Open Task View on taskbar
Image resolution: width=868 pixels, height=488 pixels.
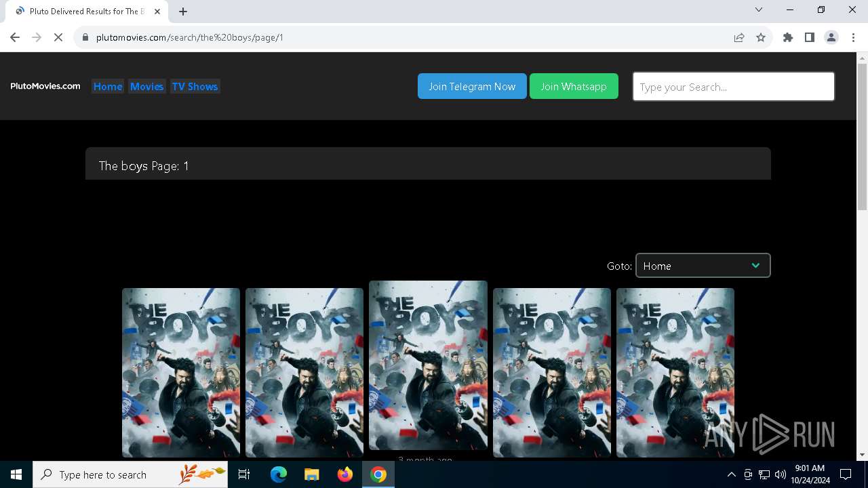(244, 474)
